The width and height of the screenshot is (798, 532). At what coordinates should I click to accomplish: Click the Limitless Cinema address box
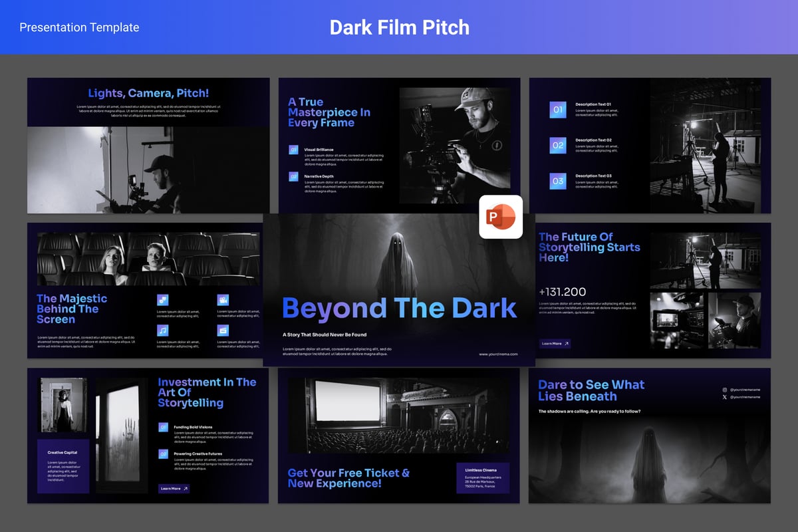[483, 478]
